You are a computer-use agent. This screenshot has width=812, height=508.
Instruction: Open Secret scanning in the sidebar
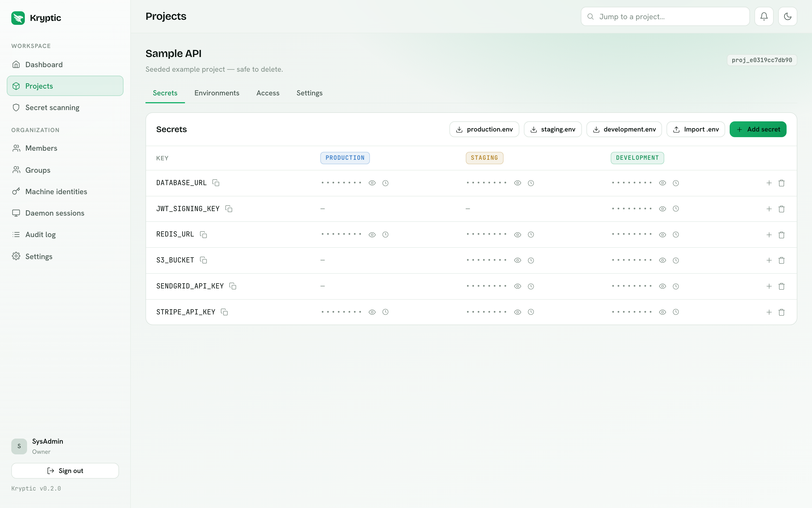point(65,108)
